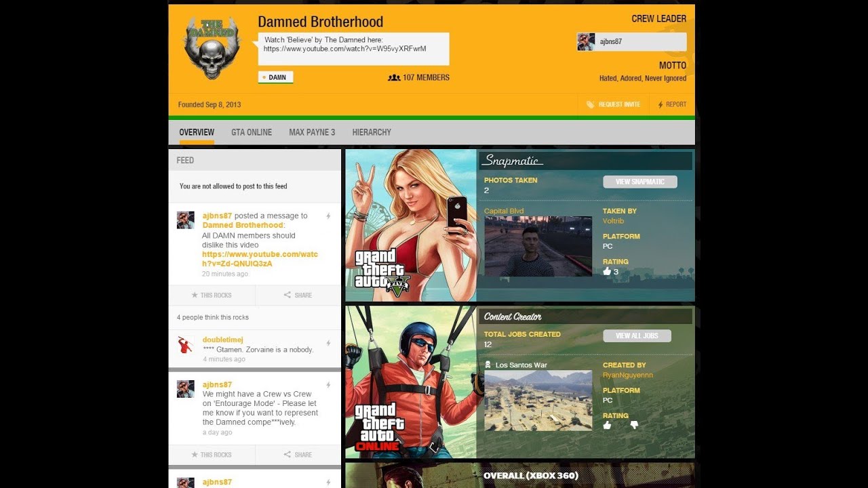The width and height of the screenshot is (868, 488).
Task: Click This Rocks on Crew vs Crew post
Action: [x=212, y=455]
